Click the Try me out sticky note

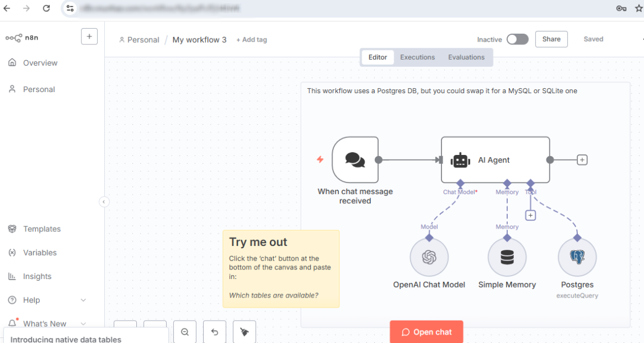click(281, 269)
